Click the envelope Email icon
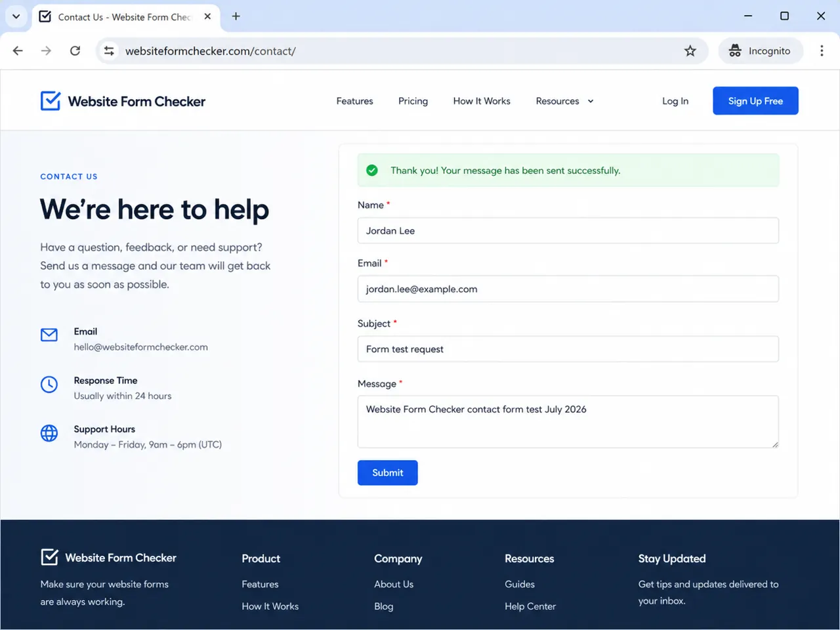 click(49, 335)
